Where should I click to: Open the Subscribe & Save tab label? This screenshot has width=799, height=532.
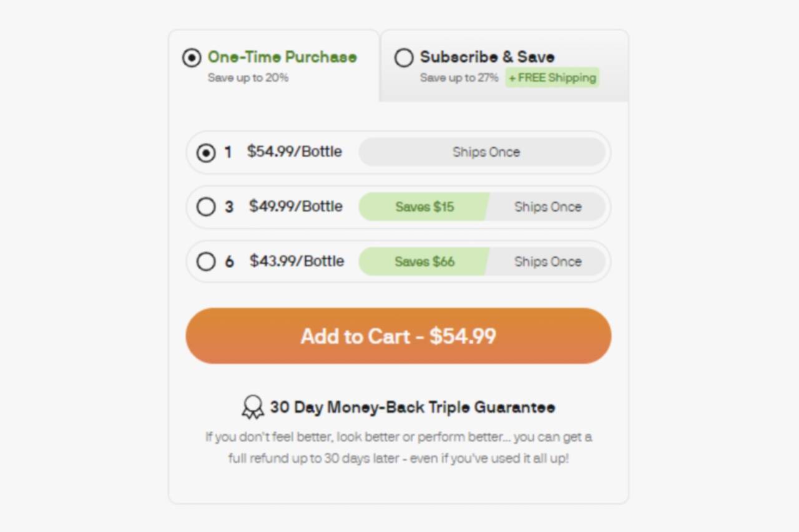tap(487, 57)
